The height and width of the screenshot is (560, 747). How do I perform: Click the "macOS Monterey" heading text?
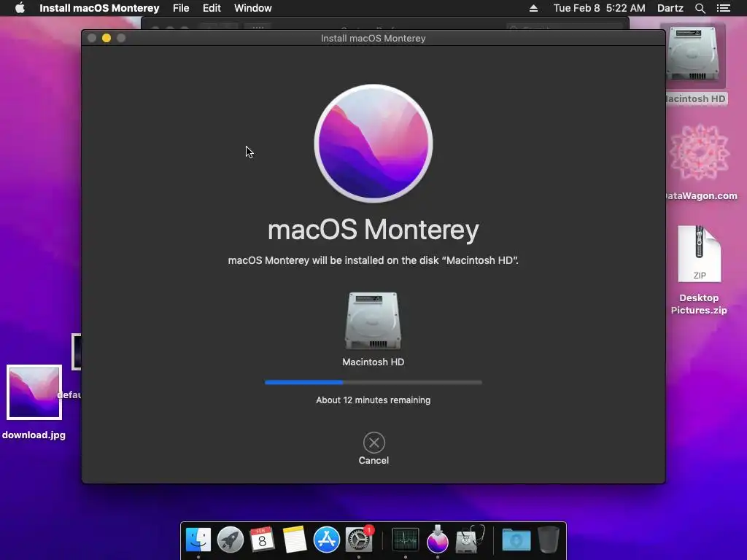coord(373,230)
